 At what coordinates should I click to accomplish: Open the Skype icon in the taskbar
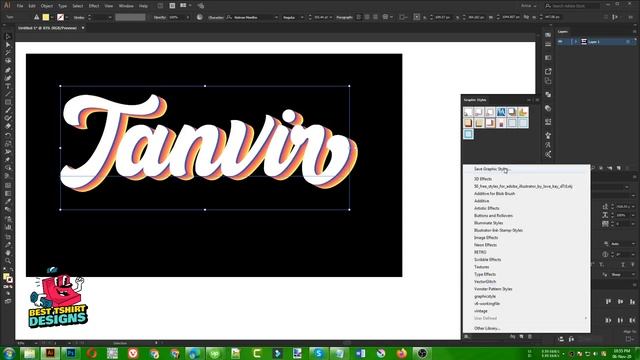319,353
